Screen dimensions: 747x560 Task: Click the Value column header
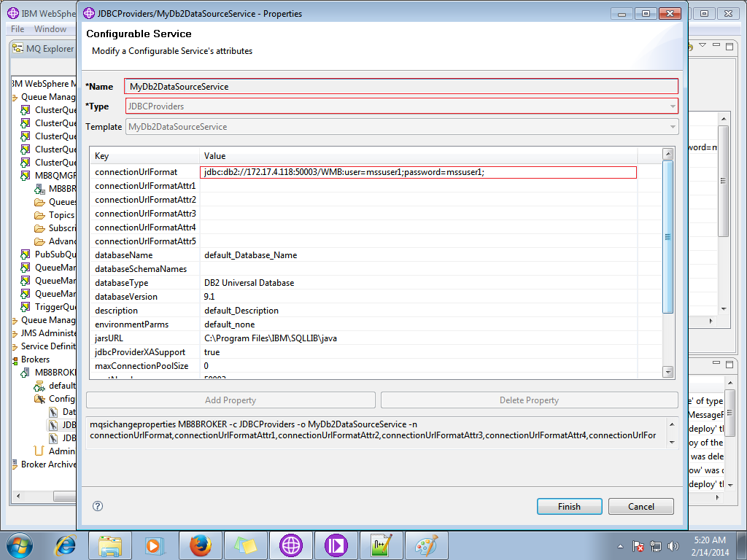(418, 156)
